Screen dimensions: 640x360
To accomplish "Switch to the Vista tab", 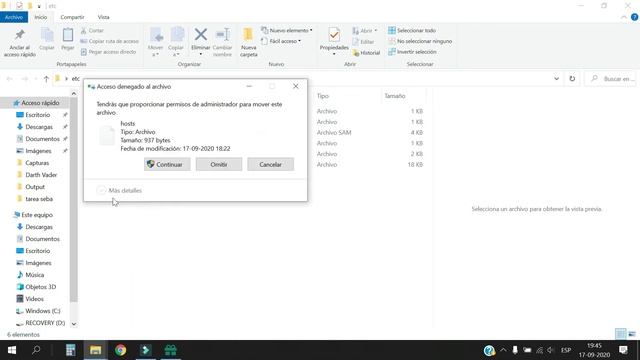I will [x=104, y=17].
